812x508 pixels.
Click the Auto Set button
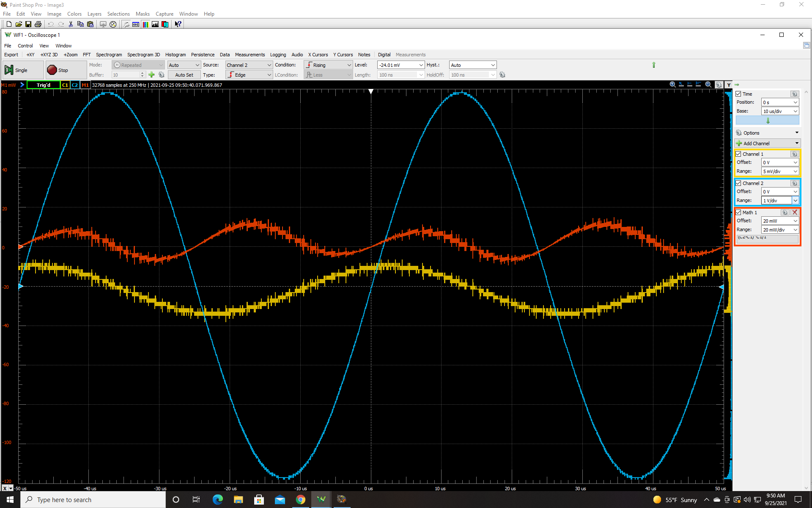click(184, 75)
